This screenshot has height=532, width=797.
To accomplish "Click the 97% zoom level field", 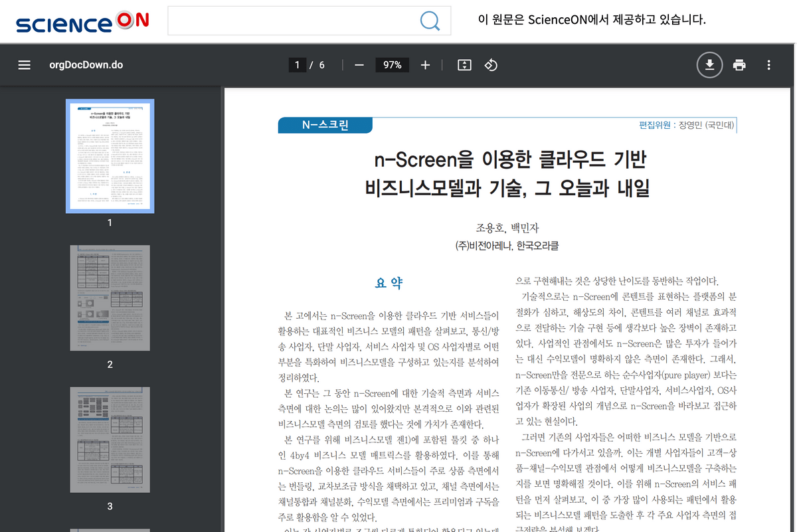I will [393, 65].
